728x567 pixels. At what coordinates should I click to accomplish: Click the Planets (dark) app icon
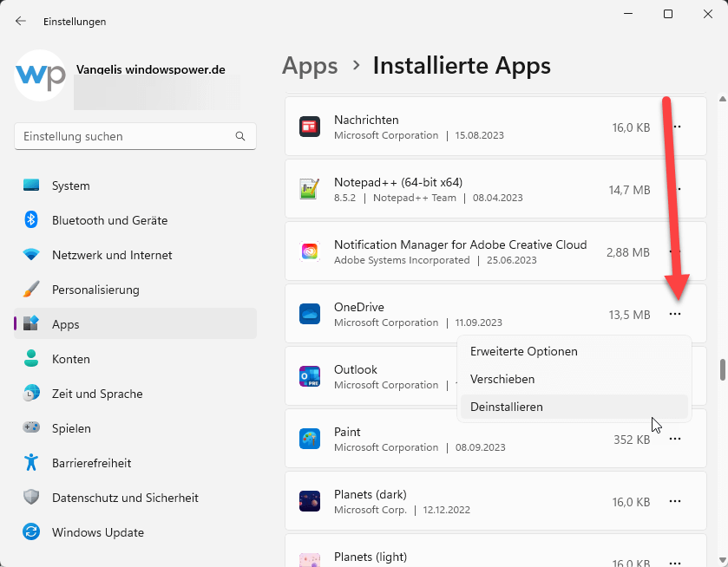[310, 501]
